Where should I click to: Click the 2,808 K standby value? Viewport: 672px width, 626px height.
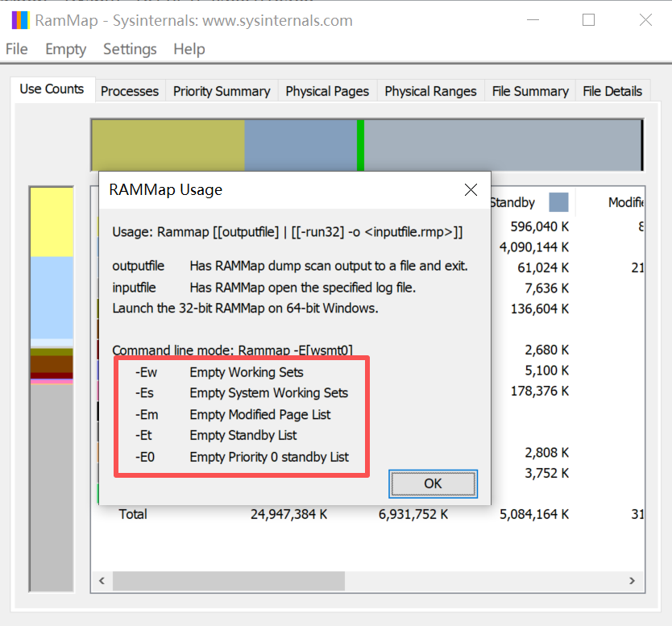click(547, 453)
